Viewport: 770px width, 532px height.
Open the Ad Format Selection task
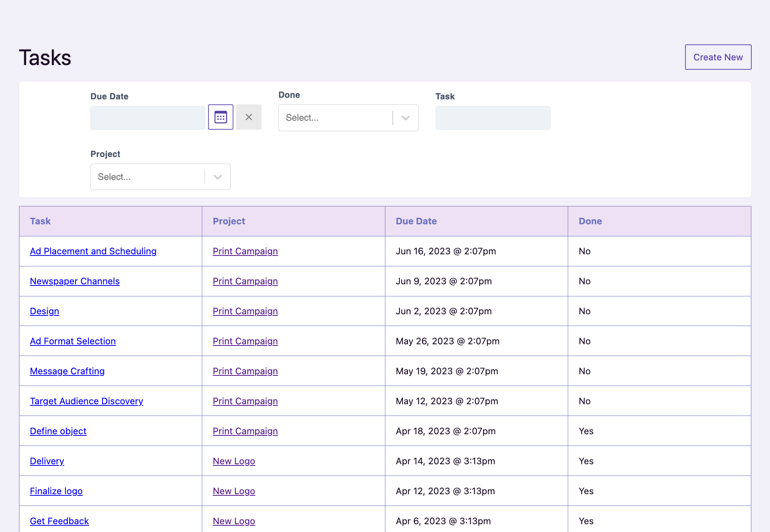(72, 341)
